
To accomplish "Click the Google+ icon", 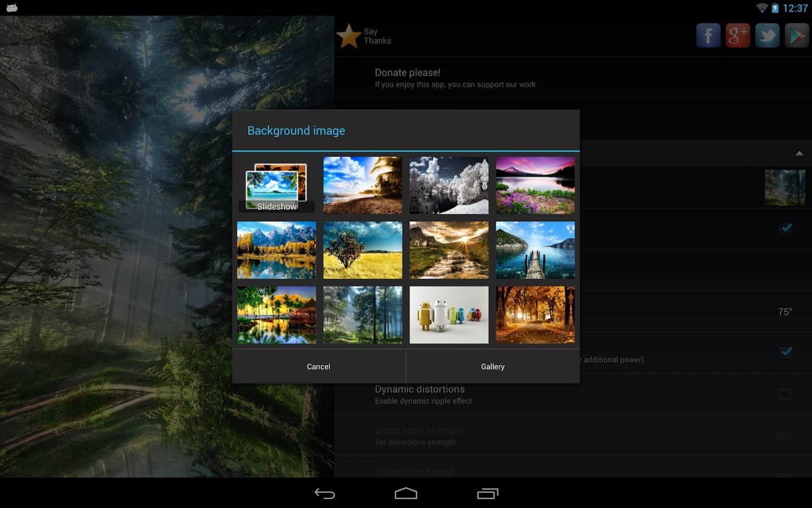I will pyautogui.click(x=738, y=36).
